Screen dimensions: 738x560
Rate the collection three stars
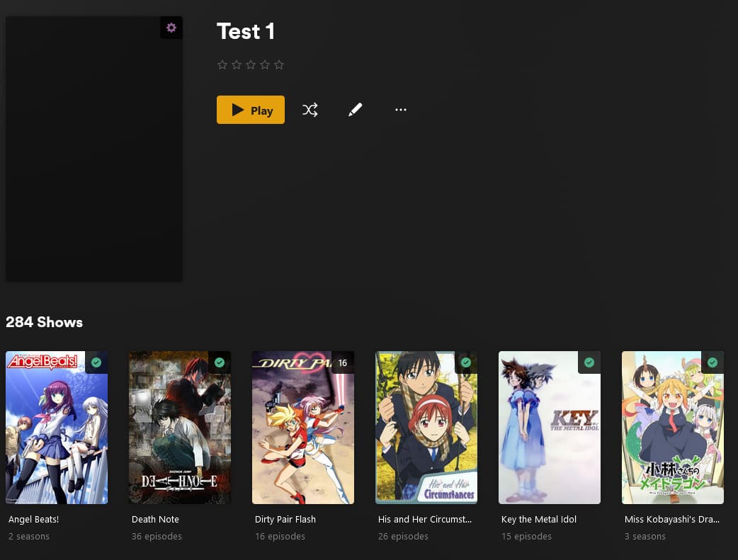tap(251, 64)
